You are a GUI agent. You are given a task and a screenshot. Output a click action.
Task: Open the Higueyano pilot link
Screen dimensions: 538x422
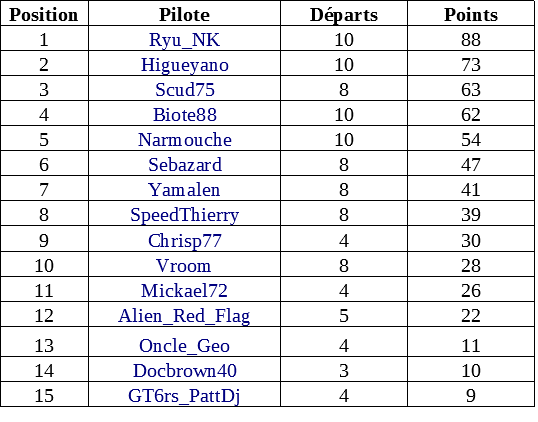185,65
